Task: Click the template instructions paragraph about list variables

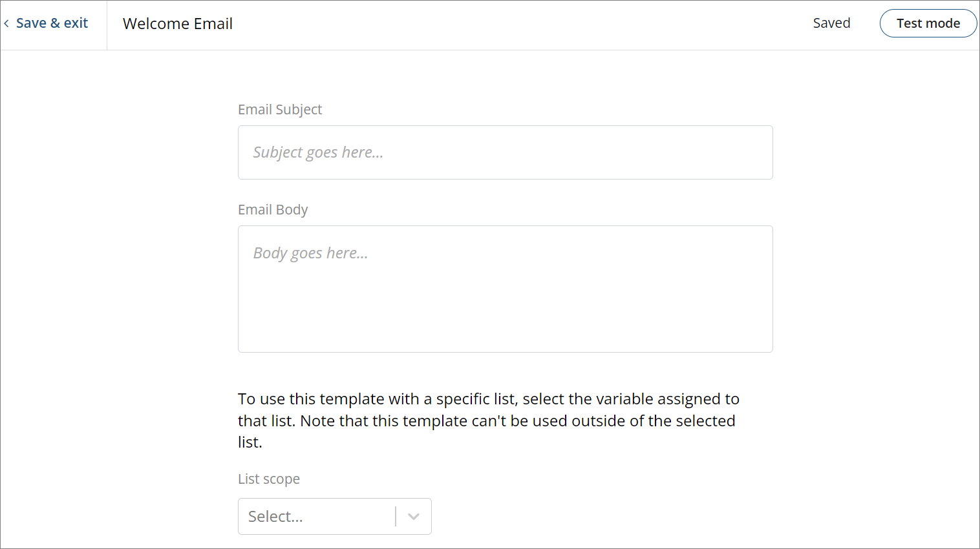Action: pyautogui.click(x=488, y=420)
